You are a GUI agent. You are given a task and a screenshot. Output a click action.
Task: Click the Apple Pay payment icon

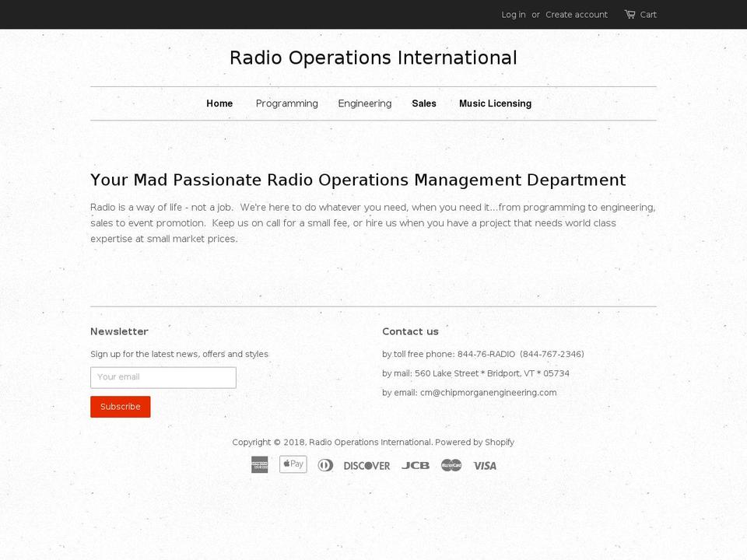click(293, 464)
